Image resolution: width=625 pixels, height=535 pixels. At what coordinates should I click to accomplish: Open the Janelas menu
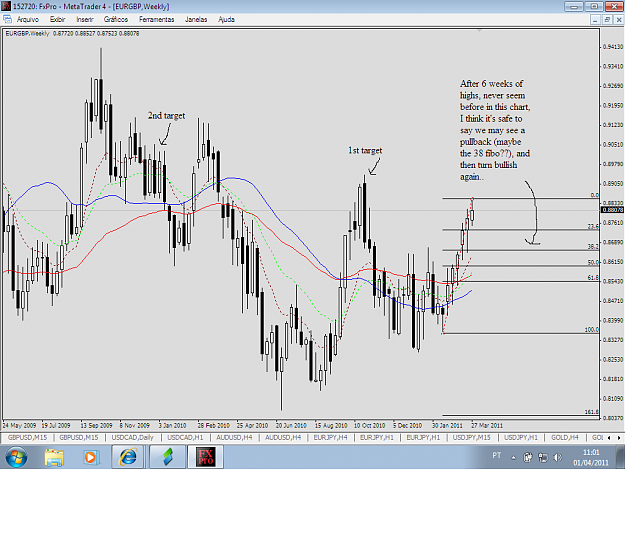[196, 20]
